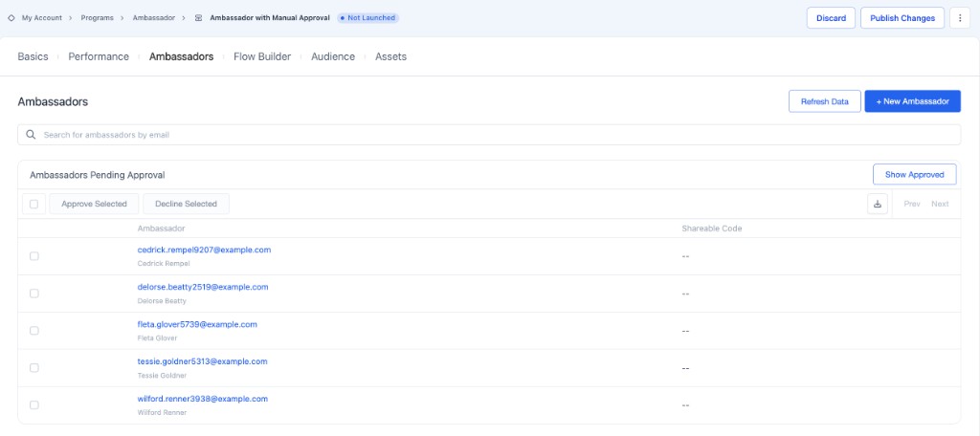Tick the select-all checkbox

pyautogui.click(x=33, y=204)
